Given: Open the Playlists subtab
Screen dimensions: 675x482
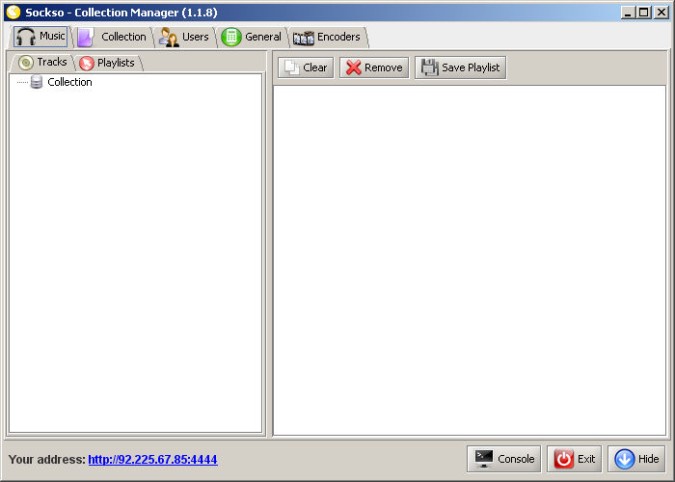Looking at the screenshot, I should [x=108, y=63].
